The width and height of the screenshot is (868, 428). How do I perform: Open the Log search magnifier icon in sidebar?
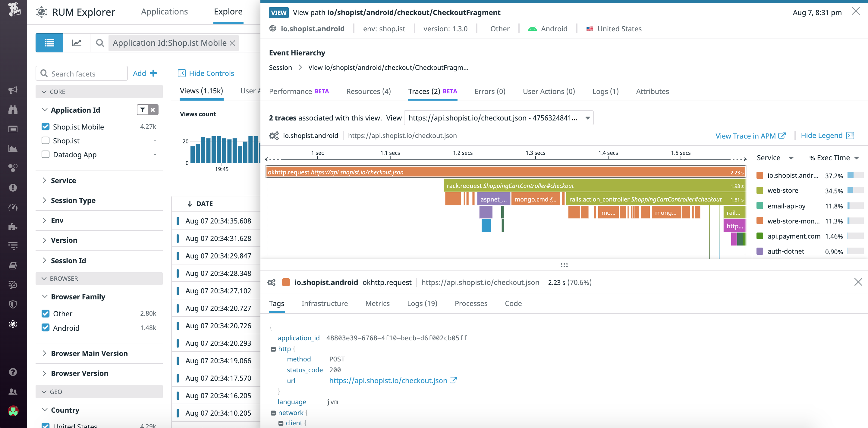(12, 285)
